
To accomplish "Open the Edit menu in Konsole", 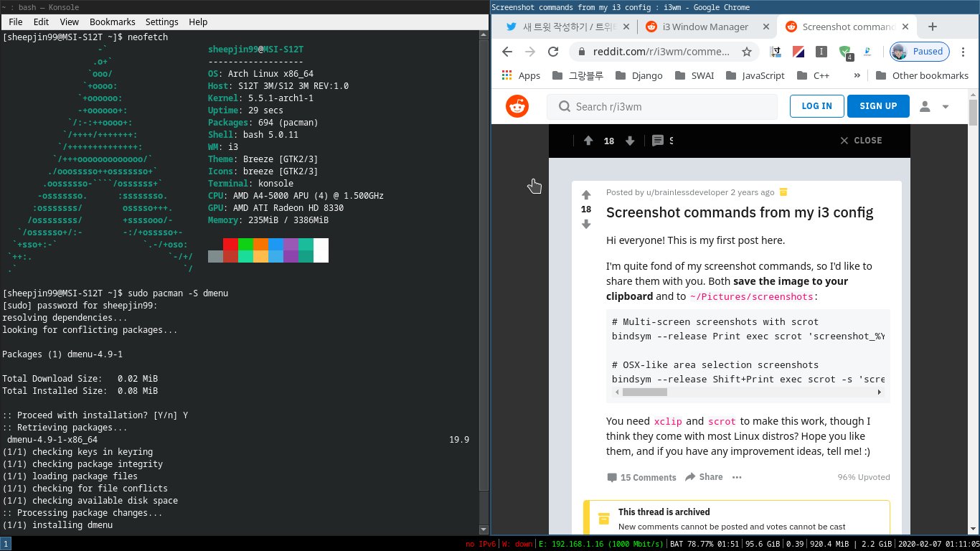I will [41, 22].
